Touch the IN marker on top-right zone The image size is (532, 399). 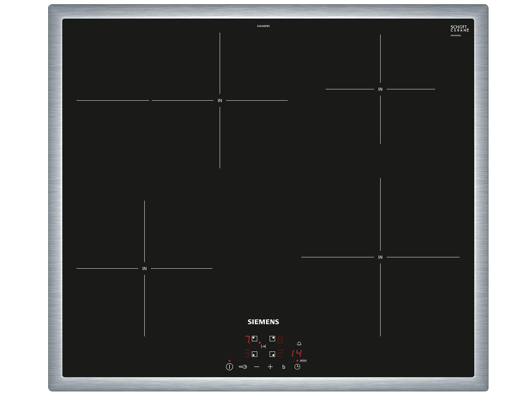point(380,89)
